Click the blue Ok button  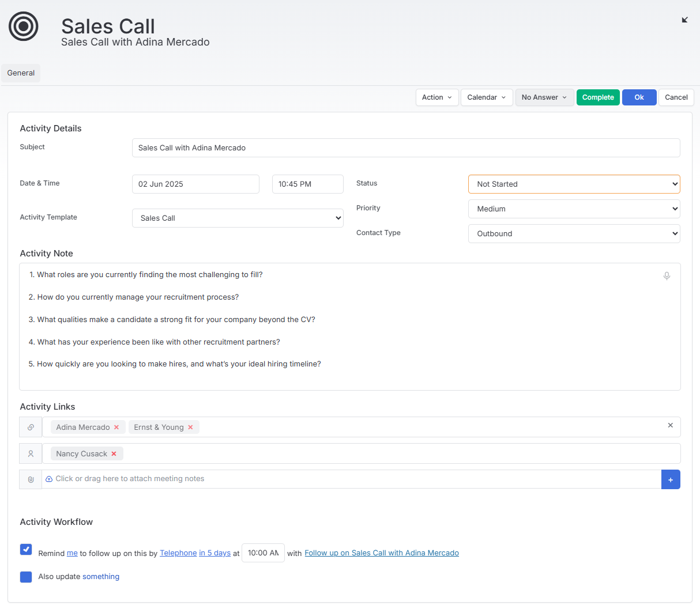(639, 97)
